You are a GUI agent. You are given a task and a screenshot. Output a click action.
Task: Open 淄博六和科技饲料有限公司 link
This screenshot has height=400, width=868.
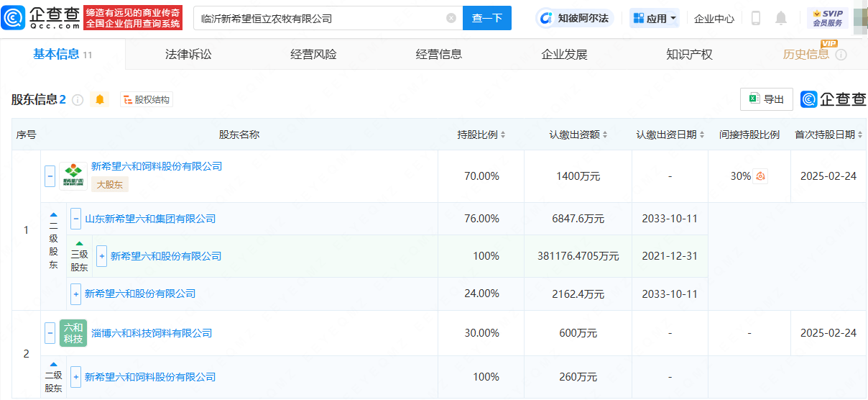tap(152, 333)
